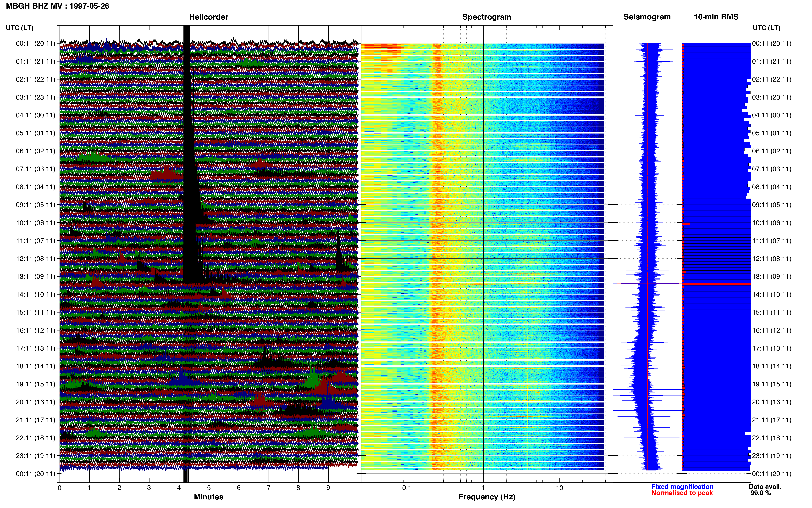Click the 99.0 % data availability value
This screenshot has width=812, height=508.
pos(761,493)
